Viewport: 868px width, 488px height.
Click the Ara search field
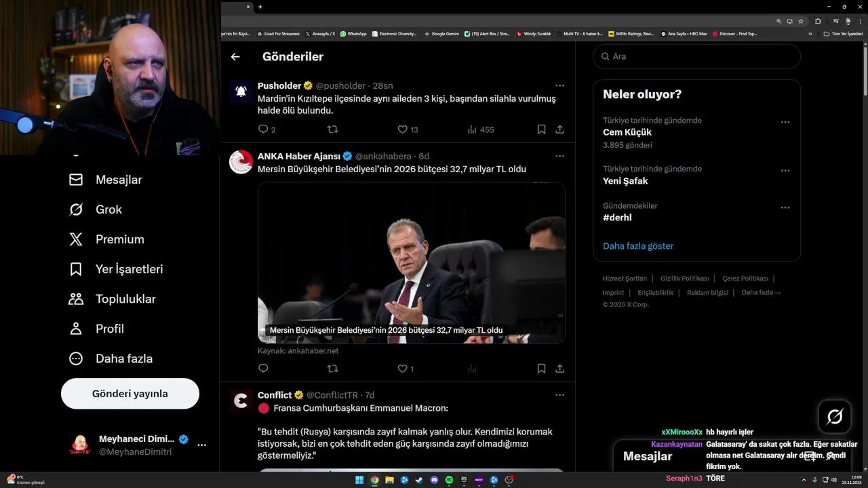697,56
